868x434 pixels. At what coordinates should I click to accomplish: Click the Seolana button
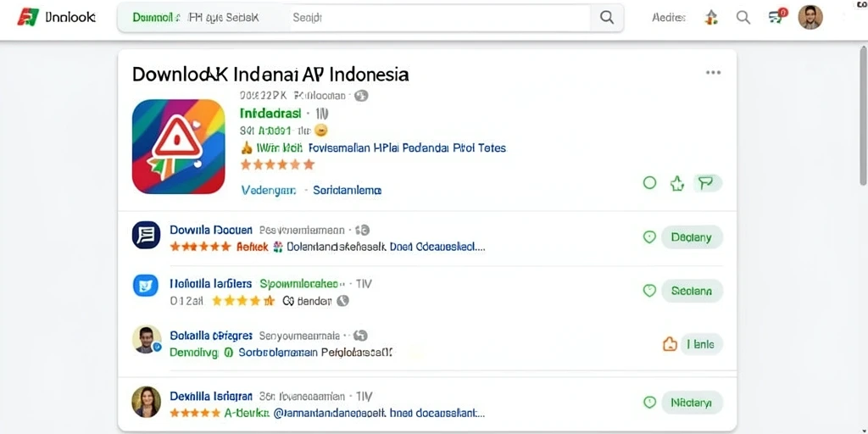tap(692, 291)
